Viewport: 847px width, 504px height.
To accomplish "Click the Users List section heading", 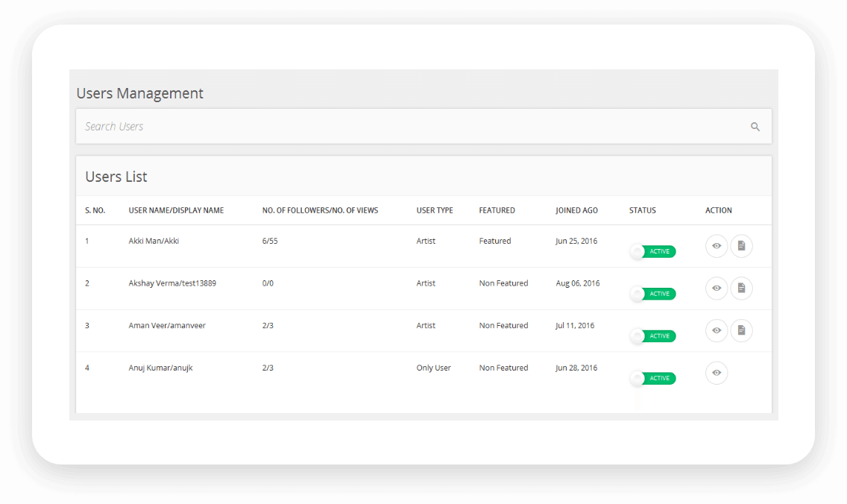I will coord(116,177).
